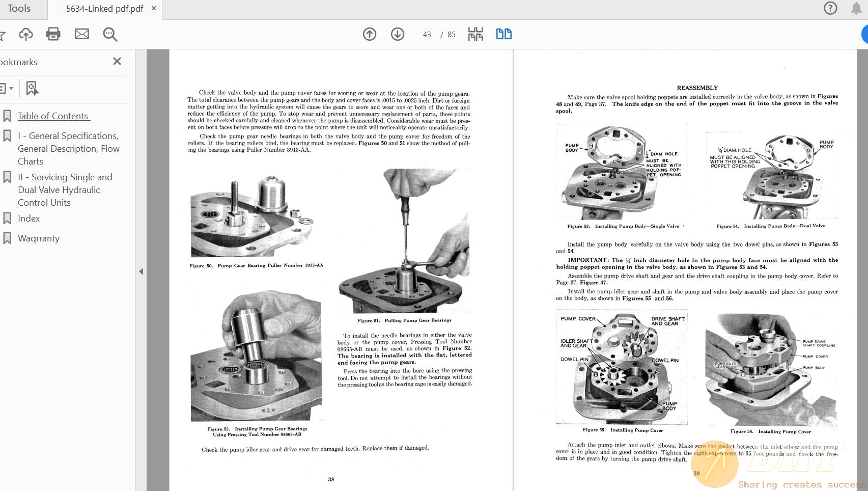Viewport: 868px width, 491px height.
Task: Jump to General Specifications bookmark
Action: [x=69, y=149]
